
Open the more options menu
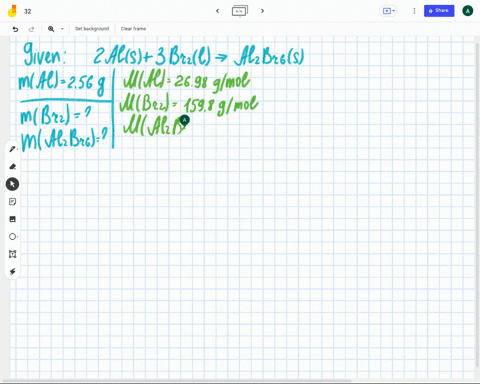pos(414,11)
